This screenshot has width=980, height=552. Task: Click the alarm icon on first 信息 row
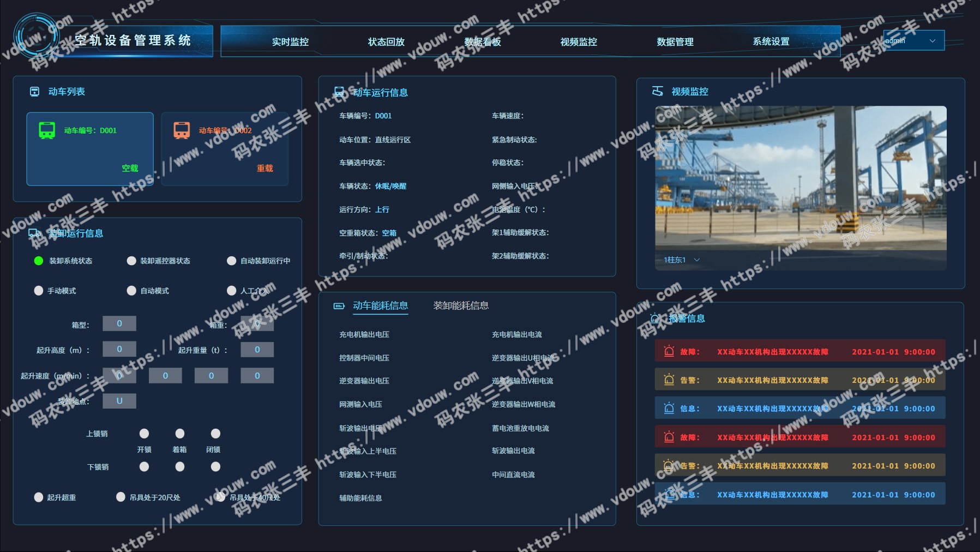(x=669, y=409)
